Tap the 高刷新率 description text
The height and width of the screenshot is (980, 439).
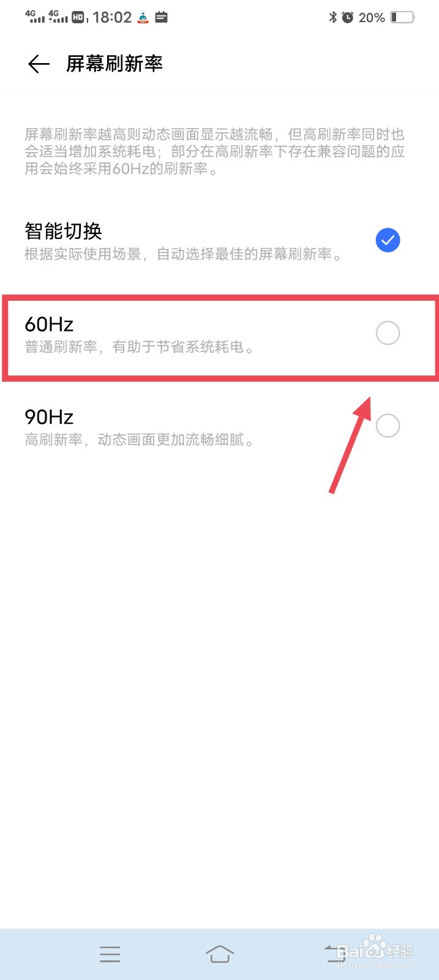[x=140, y=440]
